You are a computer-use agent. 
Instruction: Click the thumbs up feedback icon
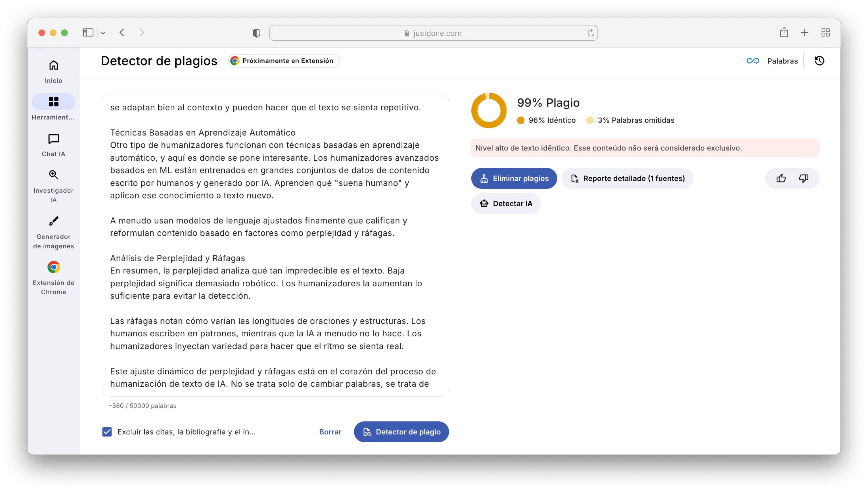(x=781, y=178)
